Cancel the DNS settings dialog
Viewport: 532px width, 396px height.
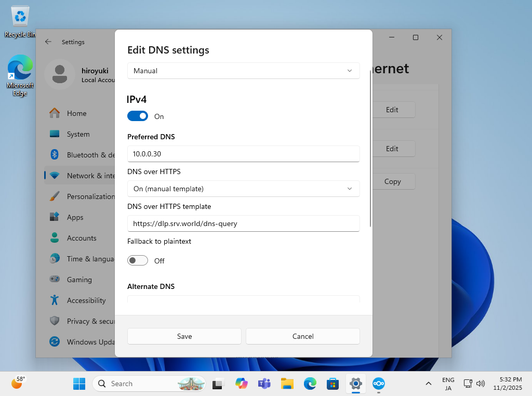click(x=303, y=336)
